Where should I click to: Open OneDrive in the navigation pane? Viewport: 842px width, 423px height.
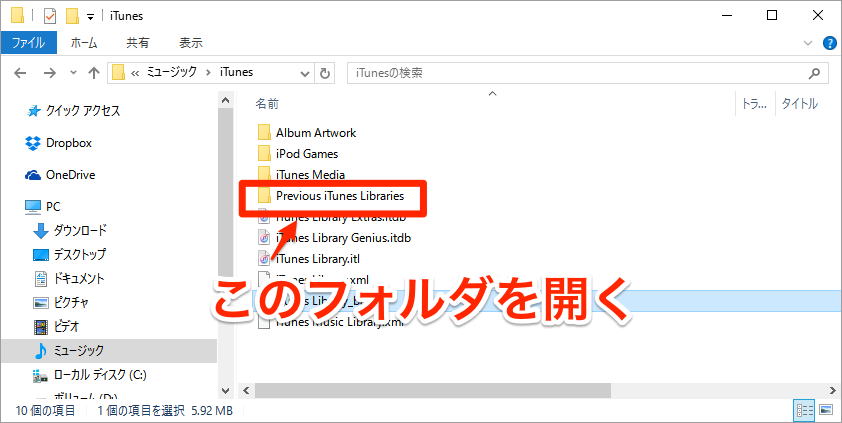point(60,175)
